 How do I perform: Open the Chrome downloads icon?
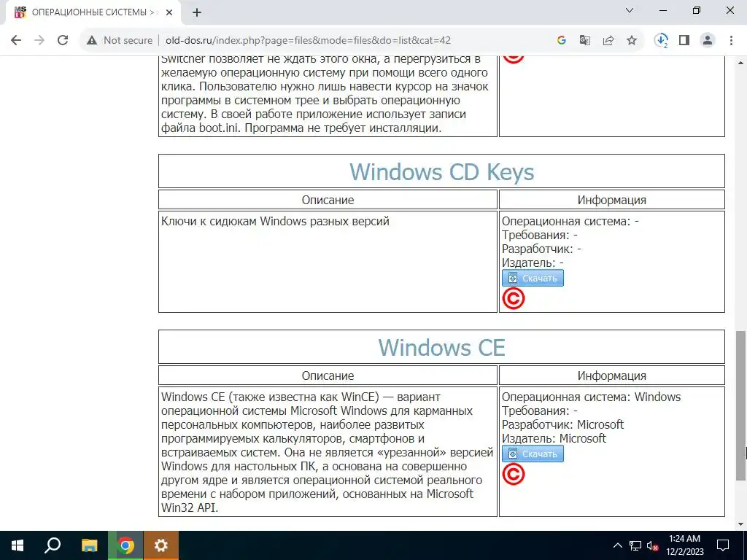(x=661, y=41)
